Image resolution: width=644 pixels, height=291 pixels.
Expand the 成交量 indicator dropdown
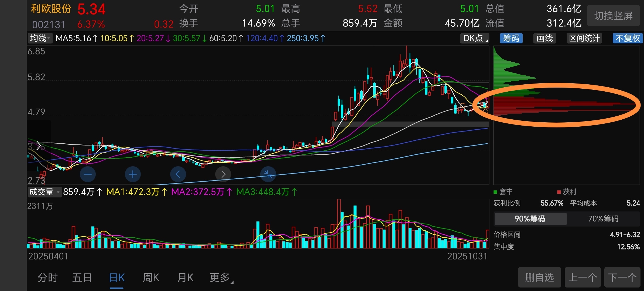[44, 192]
